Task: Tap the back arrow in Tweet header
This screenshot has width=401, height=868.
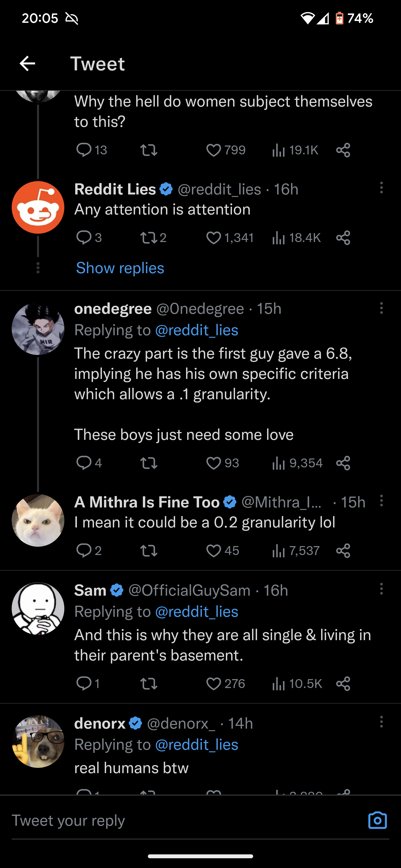Action: tap(27, 63)
